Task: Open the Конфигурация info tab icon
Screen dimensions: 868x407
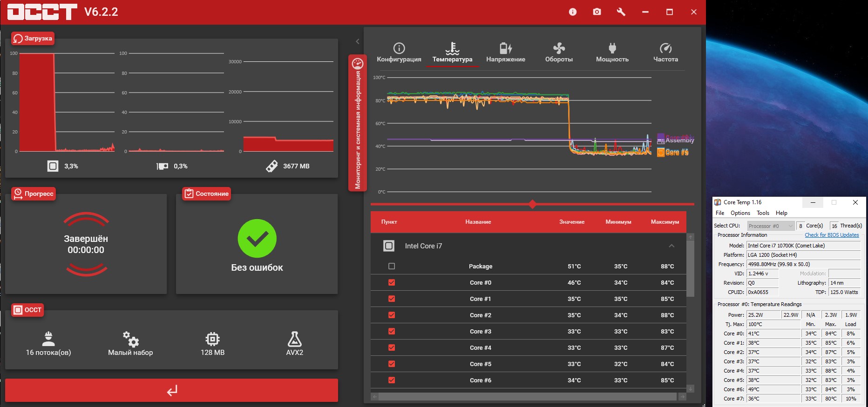Action: 399,48
